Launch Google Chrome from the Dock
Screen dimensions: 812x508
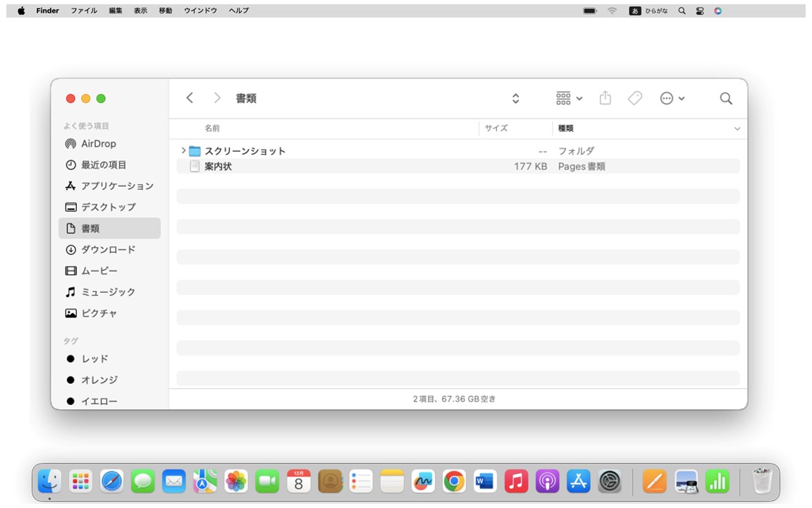click(454, 482)
